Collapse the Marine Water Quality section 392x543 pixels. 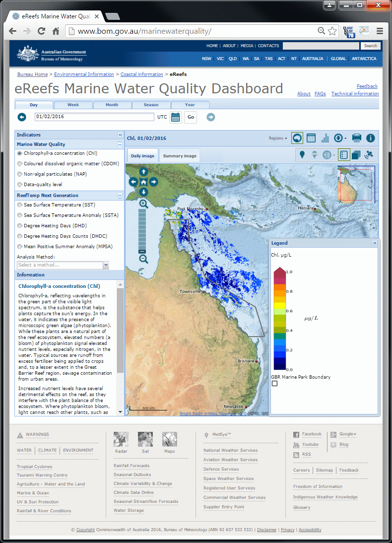120,144
